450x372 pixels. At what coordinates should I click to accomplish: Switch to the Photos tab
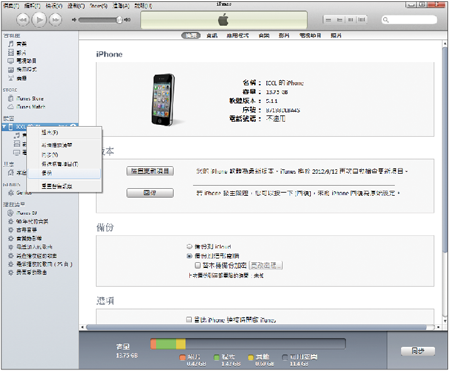[336, 35]
